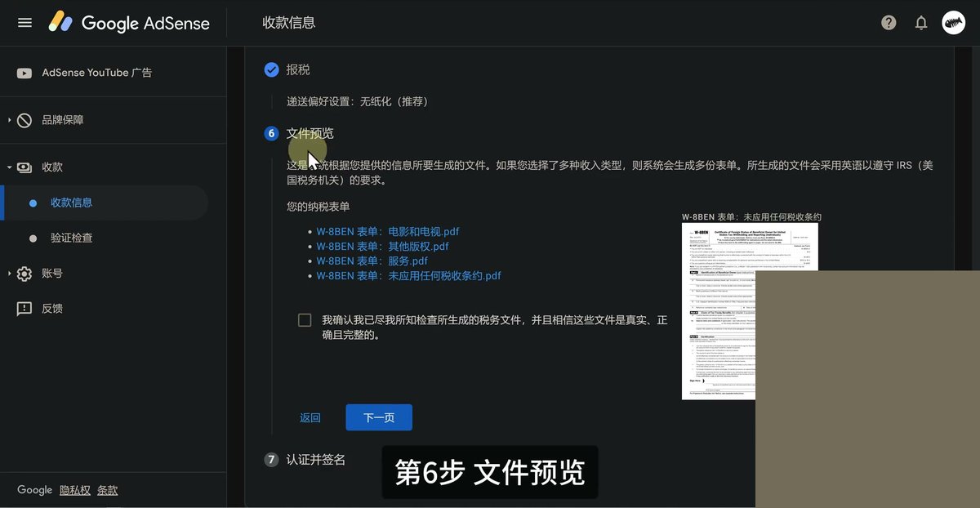Open W-8BEN 表单:其他版权.pdf

[382, 247]
